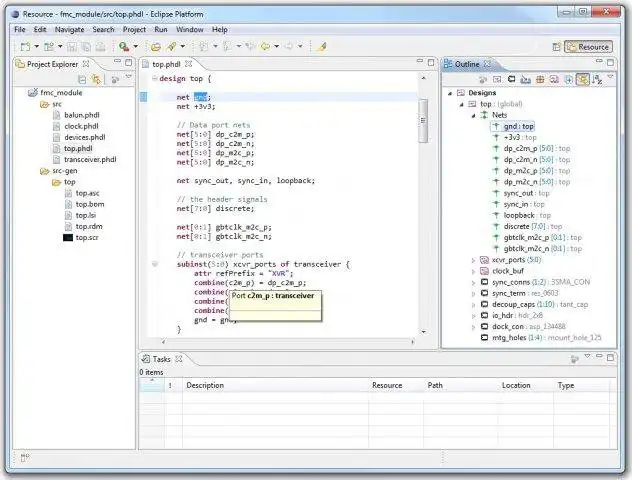Open the Outline view menu triangle

coord(610,77)
